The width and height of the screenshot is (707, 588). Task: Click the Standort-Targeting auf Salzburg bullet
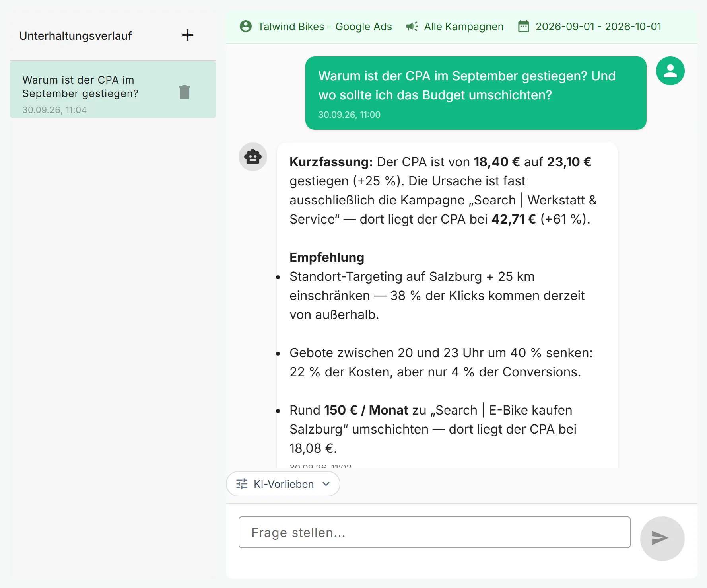(x=437, y=296)
